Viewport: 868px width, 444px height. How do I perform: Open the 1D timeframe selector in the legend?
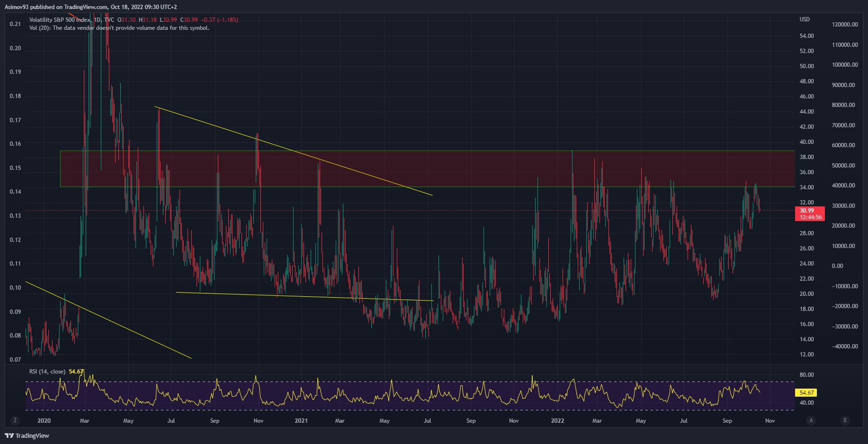(97, 19)
